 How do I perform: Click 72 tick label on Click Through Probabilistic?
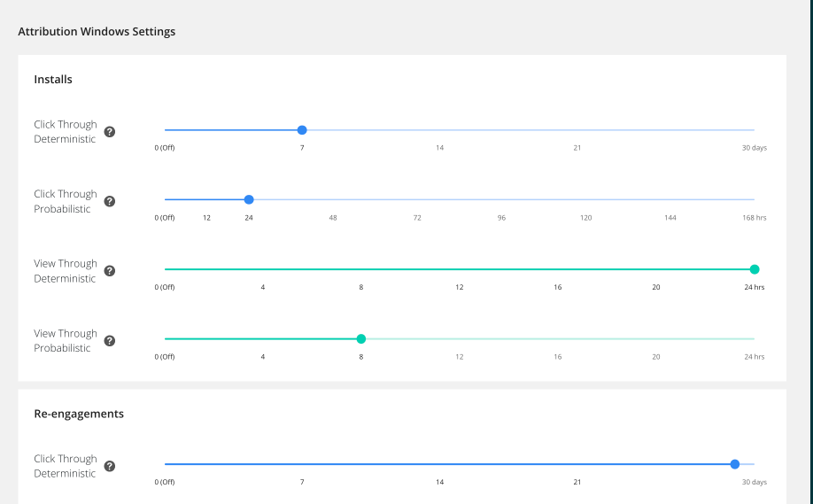coord(417,217)
